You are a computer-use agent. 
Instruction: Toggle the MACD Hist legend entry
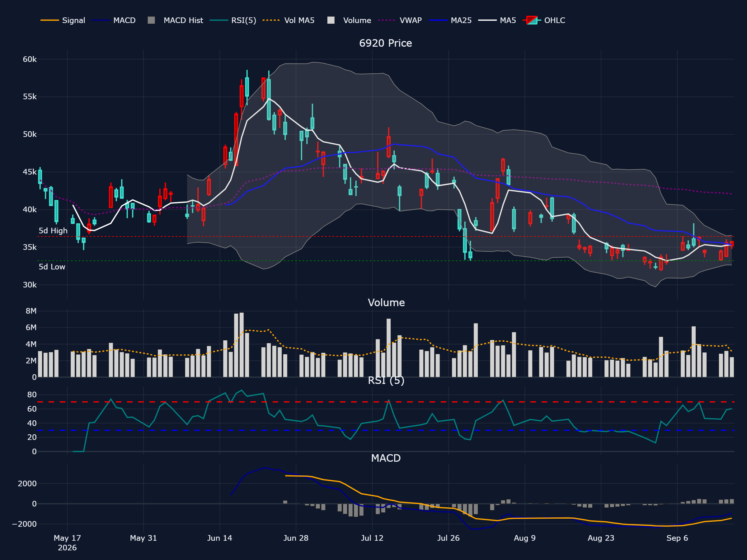point(176,20)
